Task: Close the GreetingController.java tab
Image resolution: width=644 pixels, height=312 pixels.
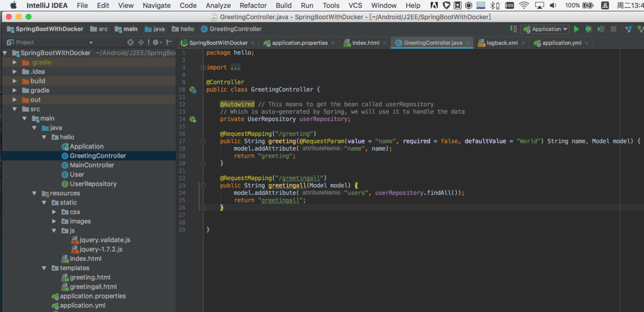Action: pyautogui.click(x=467, y=43)
